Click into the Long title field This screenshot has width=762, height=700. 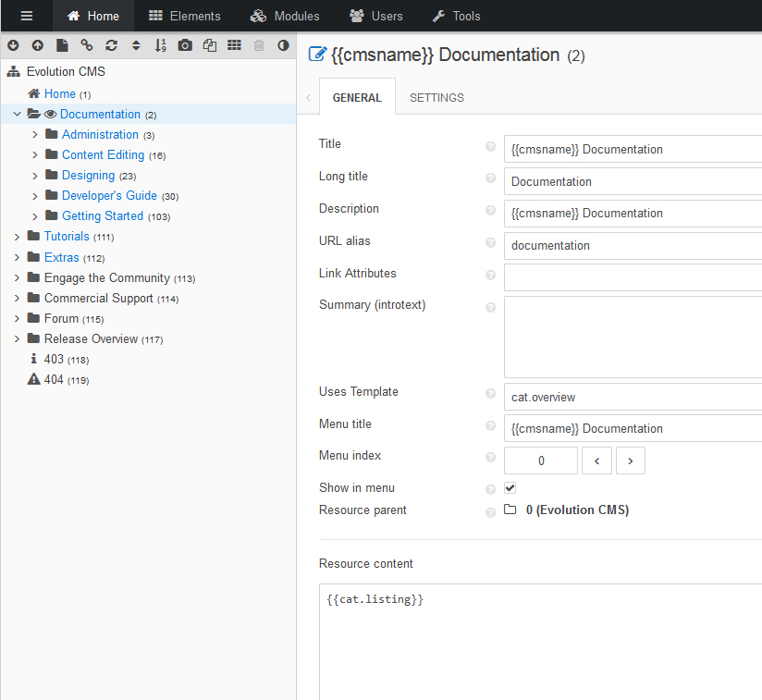(x=633, y=181)
